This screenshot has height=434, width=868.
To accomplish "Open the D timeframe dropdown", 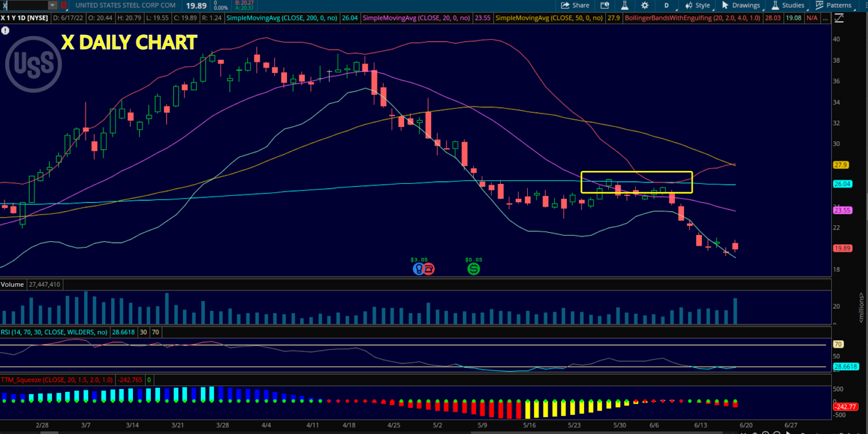I will pos(666,5).
